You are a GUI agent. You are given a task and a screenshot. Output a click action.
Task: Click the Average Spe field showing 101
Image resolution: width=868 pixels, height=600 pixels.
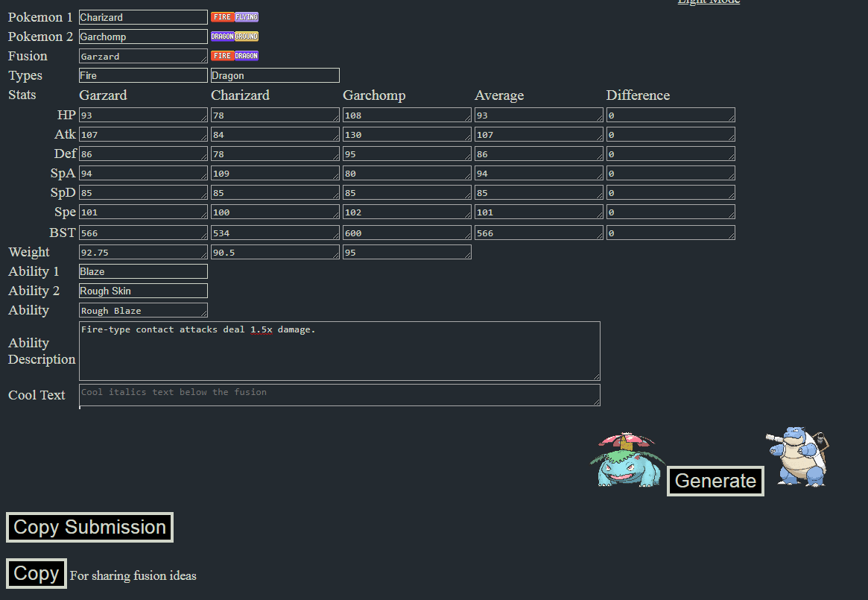click(x=539, y=212)
